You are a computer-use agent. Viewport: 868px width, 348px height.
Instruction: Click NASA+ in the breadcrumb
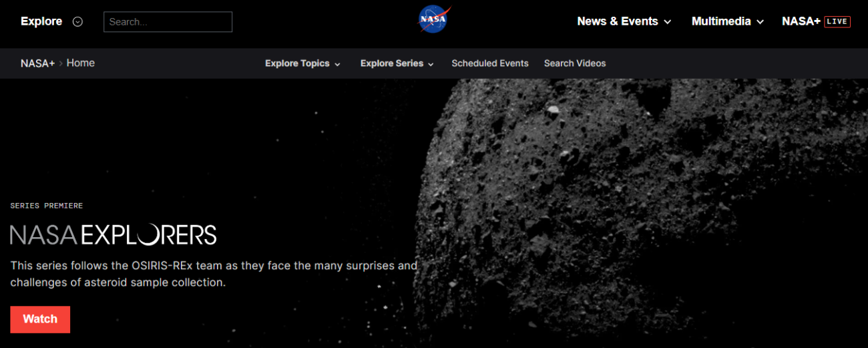(37, 63)
